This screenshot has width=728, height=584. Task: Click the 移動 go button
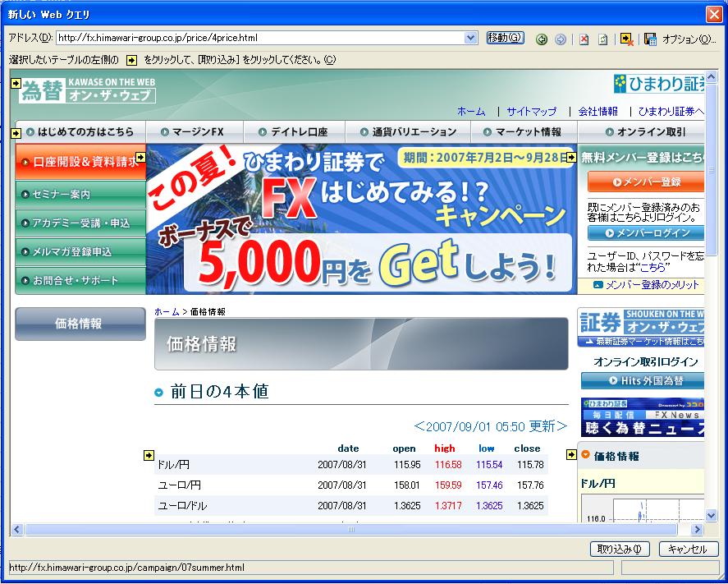(x=505, y=38)
